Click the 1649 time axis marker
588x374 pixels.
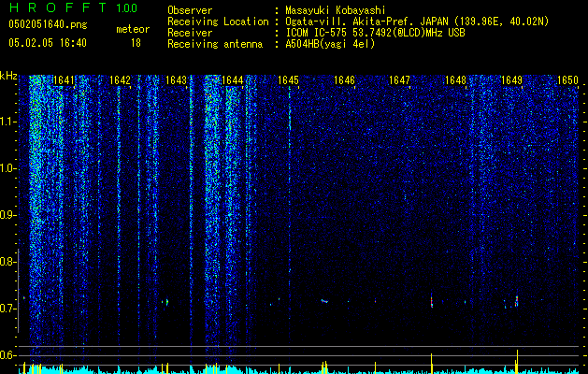(x=512, y=80)
